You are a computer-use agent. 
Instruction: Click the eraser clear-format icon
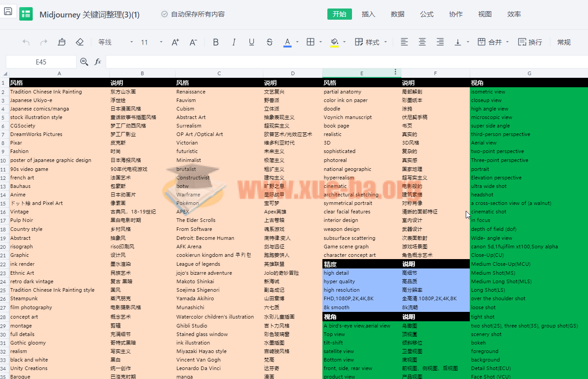pyautogui.click(x=80, y=42)
